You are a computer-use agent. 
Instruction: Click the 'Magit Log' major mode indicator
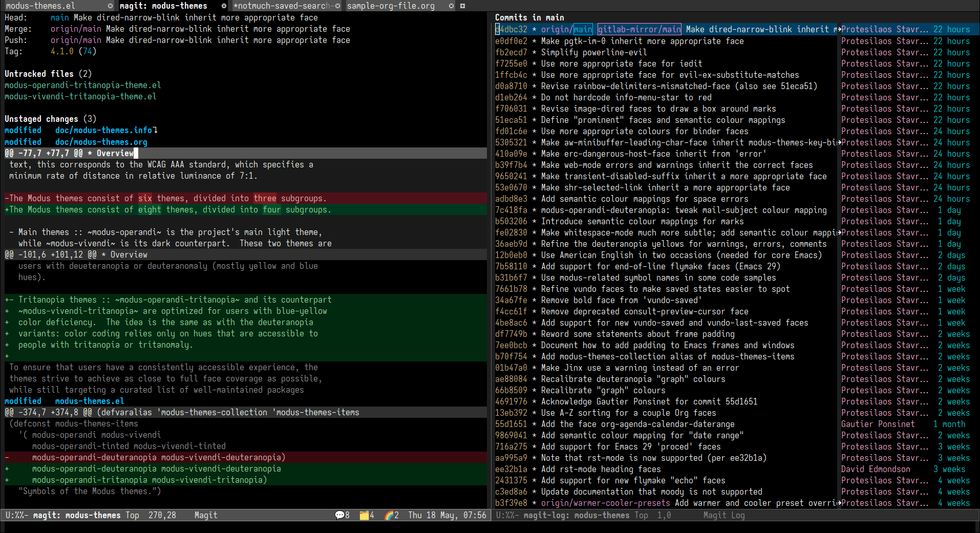pyautogui.click(x=724, y=515)
